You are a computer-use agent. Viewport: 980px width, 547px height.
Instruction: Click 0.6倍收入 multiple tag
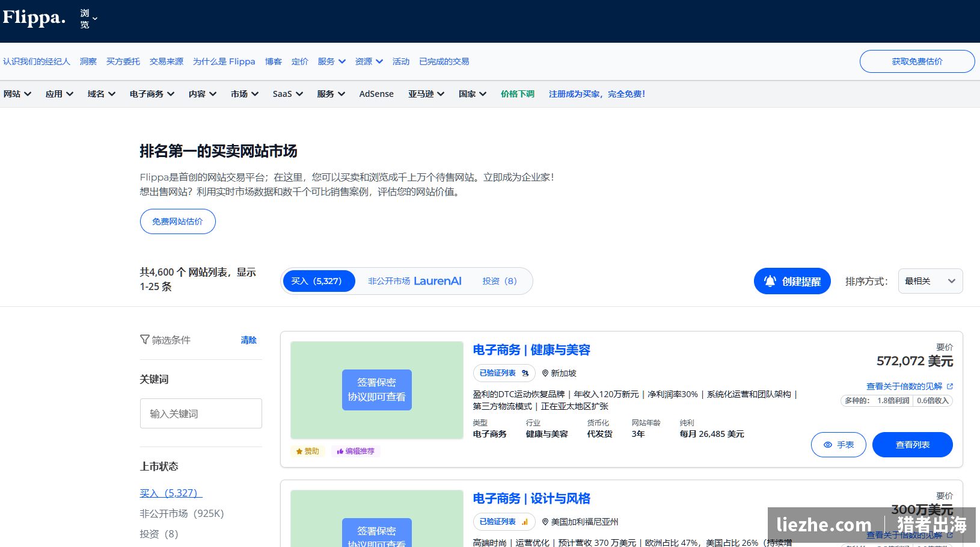933,401
